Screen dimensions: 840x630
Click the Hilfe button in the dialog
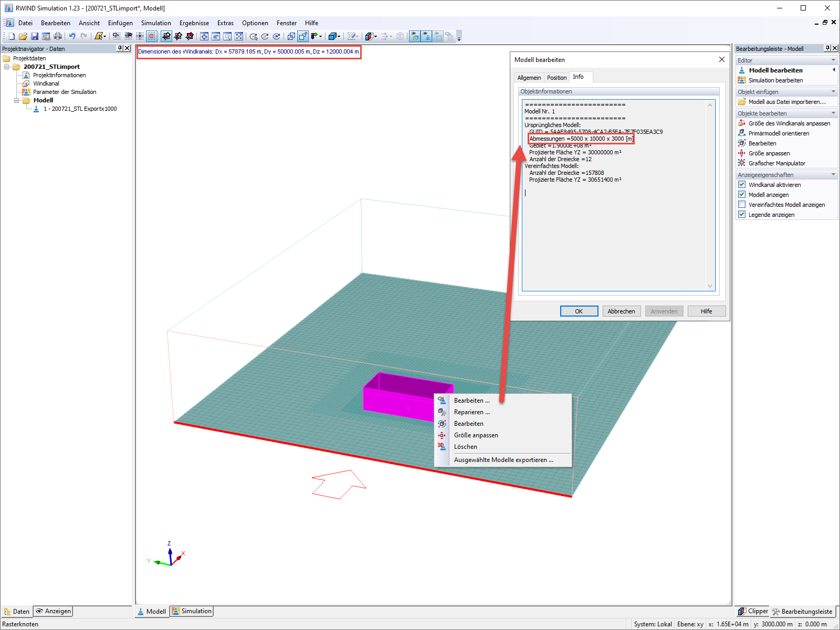[x=707, y=311]
